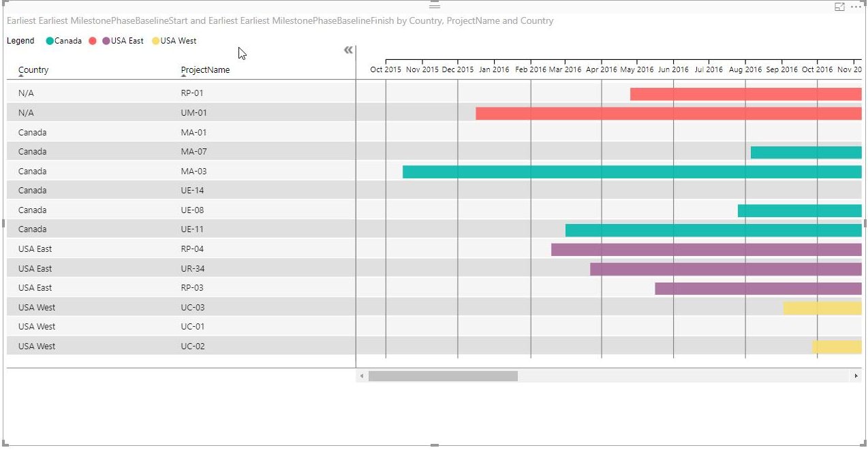
Task: Select the UE-11 teal Gantt bar
Action: click(x=713, y=230)
